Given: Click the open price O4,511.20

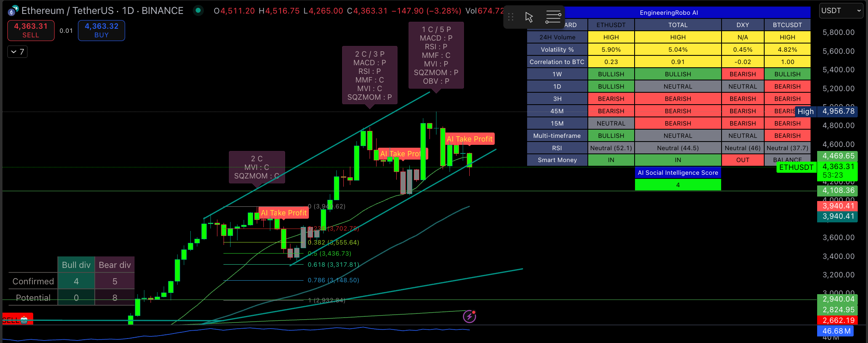Looking at the screenshot, I should click(x=234, y=11).
